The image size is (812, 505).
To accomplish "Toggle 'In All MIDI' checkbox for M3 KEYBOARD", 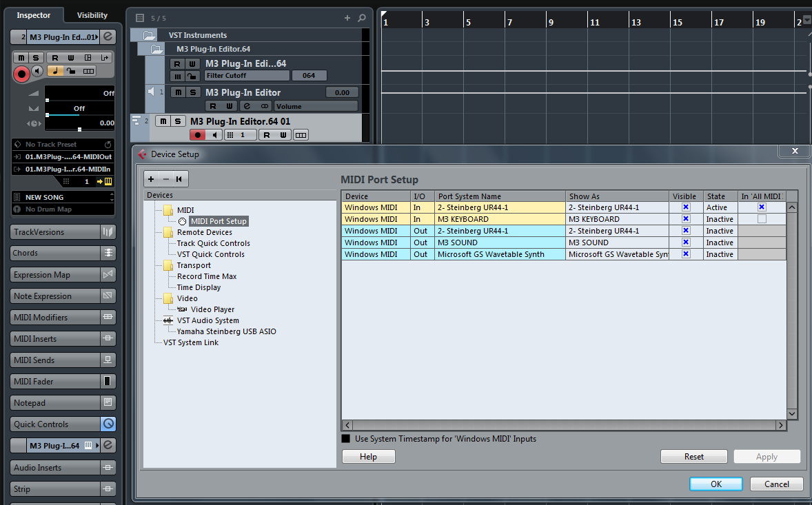I will [x=762, y=219].
